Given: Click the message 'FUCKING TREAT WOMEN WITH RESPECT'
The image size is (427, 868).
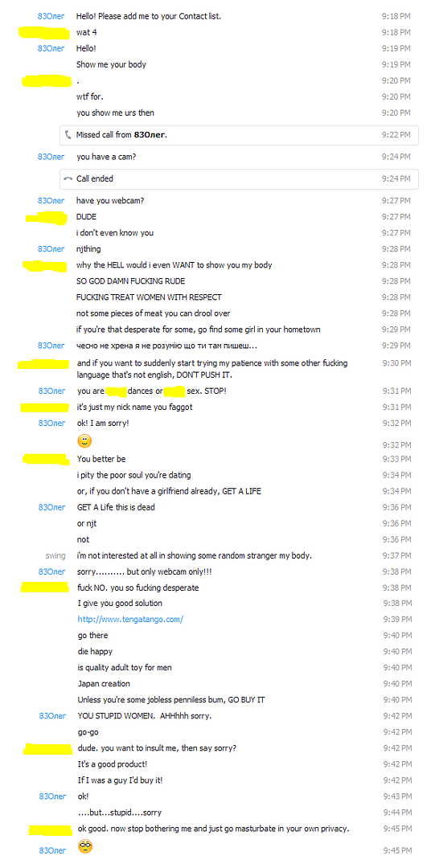Looking at the screenshot, I should tap(146, 297).
